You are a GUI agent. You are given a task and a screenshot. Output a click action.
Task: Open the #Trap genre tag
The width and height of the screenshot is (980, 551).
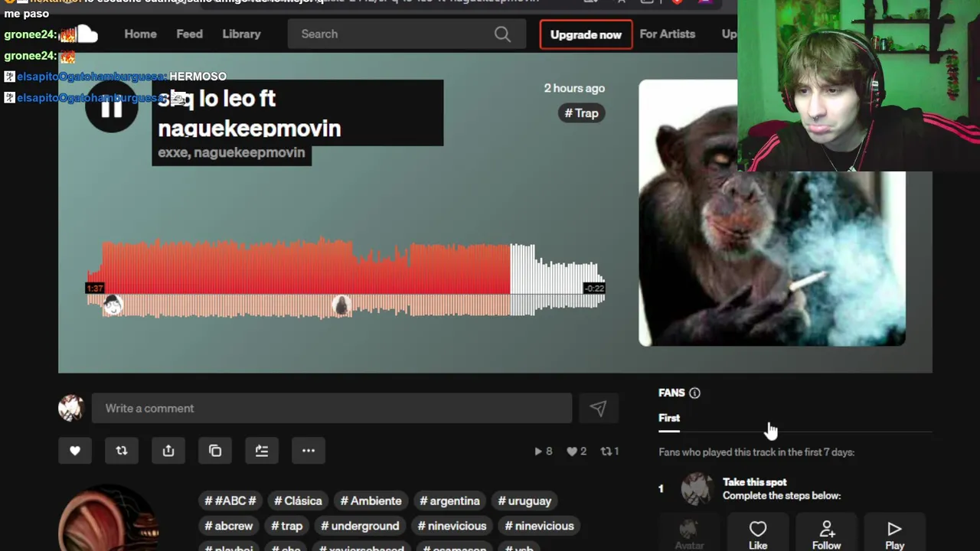tap(582, 113)
